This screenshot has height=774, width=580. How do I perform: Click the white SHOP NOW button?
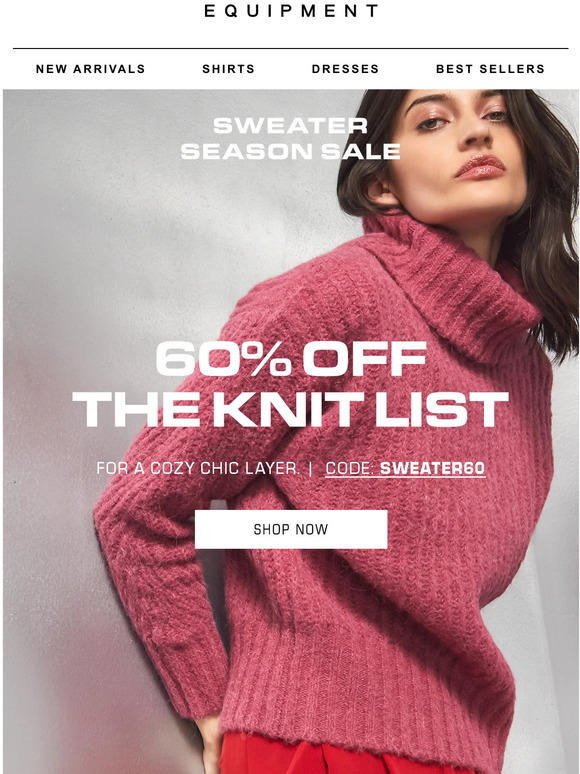pyautogui.click(x=291, y=529)
